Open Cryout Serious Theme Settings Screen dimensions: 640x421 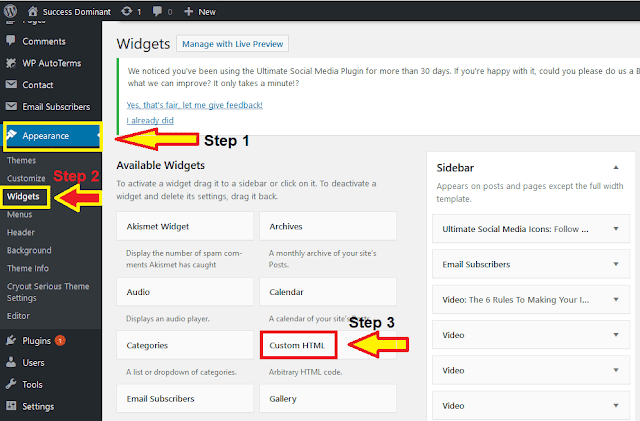click(x=48, y=292)
